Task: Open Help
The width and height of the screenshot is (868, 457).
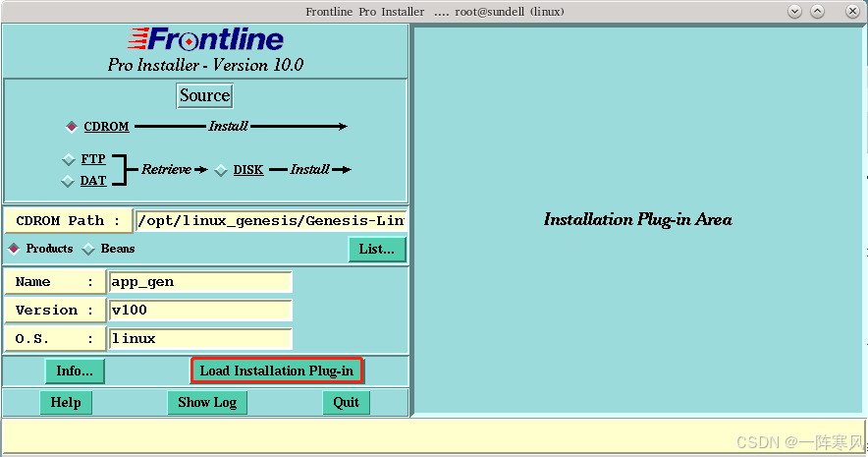Action: click(x=66, y=402)
